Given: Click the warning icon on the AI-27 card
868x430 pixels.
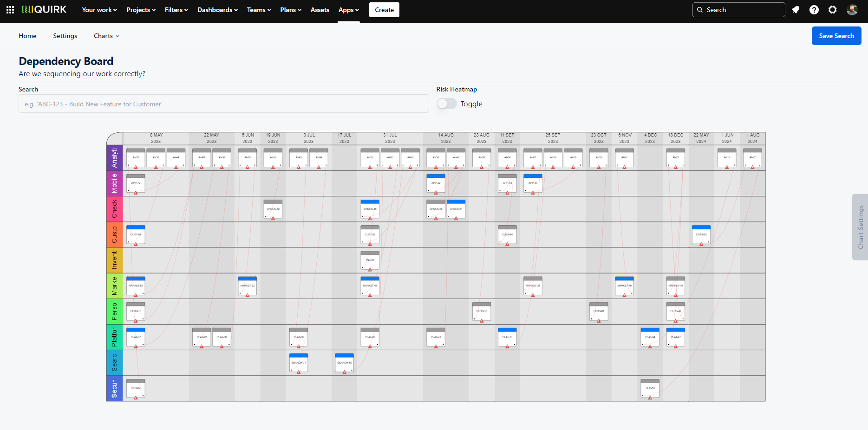Looking at the screenshot, I should click(624, 167).
